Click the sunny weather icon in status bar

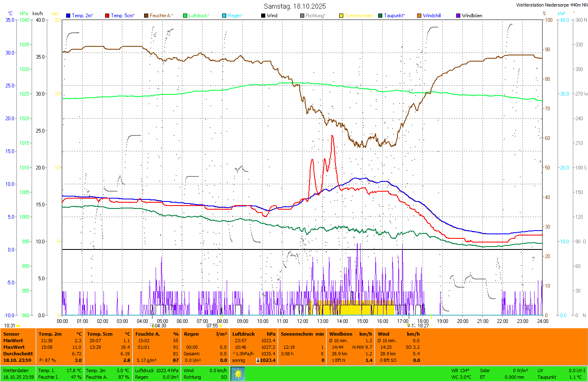coord(238,374)
